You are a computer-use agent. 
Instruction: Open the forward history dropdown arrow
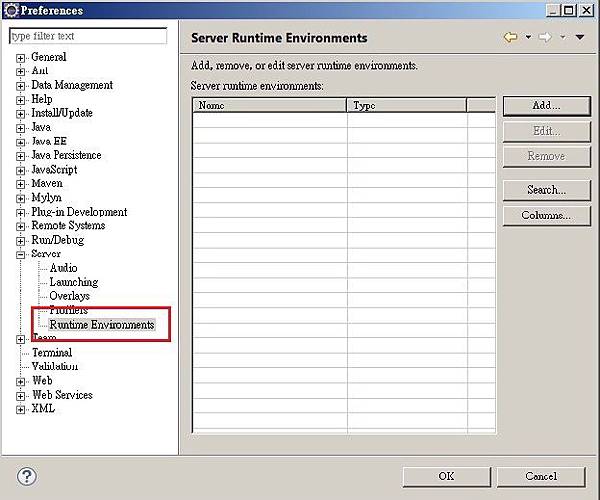pos(563,37)
